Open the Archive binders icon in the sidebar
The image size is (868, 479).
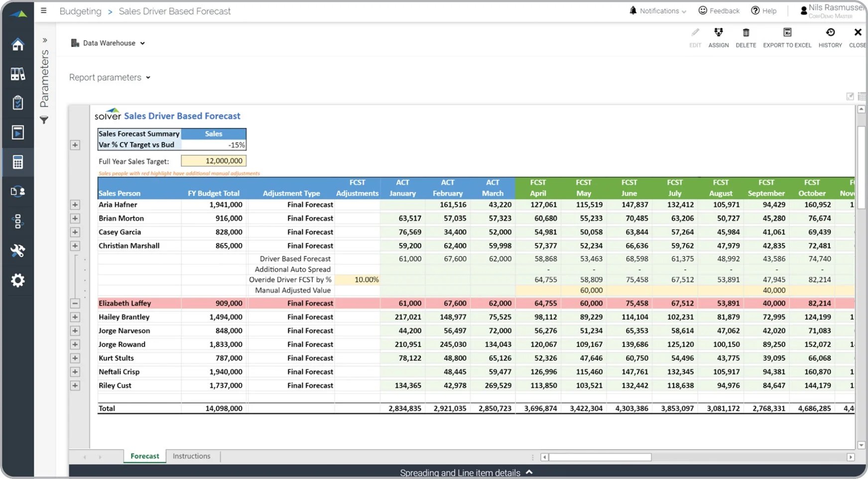click(x=17, y=73)
